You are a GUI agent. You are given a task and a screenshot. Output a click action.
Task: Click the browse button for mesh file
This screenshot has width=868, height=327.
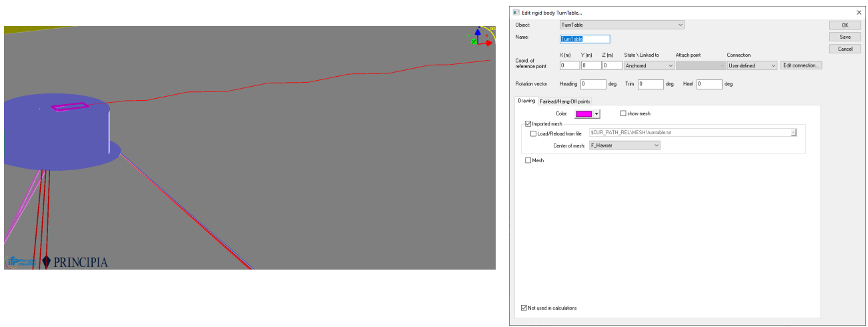(x=794, y=133)
